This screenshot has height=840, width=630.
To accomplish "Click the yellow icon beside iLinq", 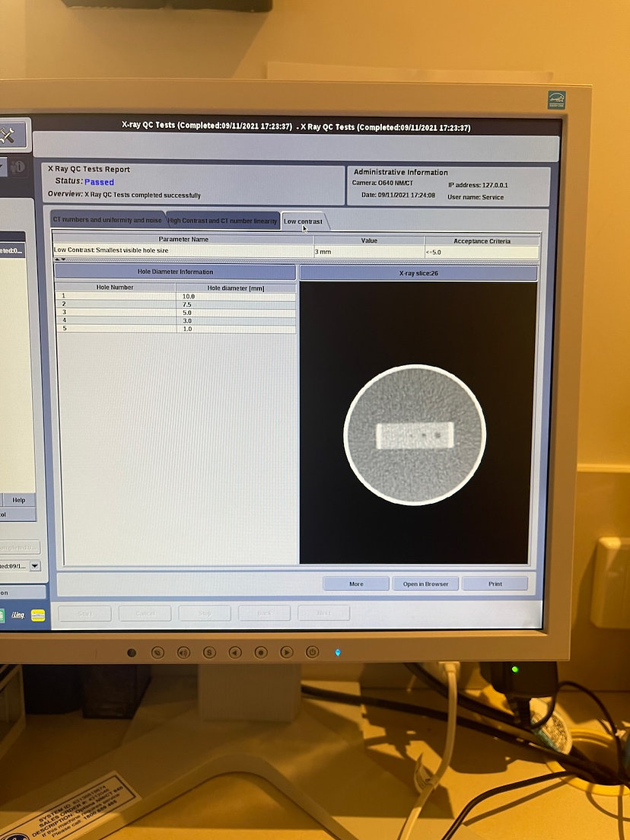I will pyautogui.click(x=38, y=615).
